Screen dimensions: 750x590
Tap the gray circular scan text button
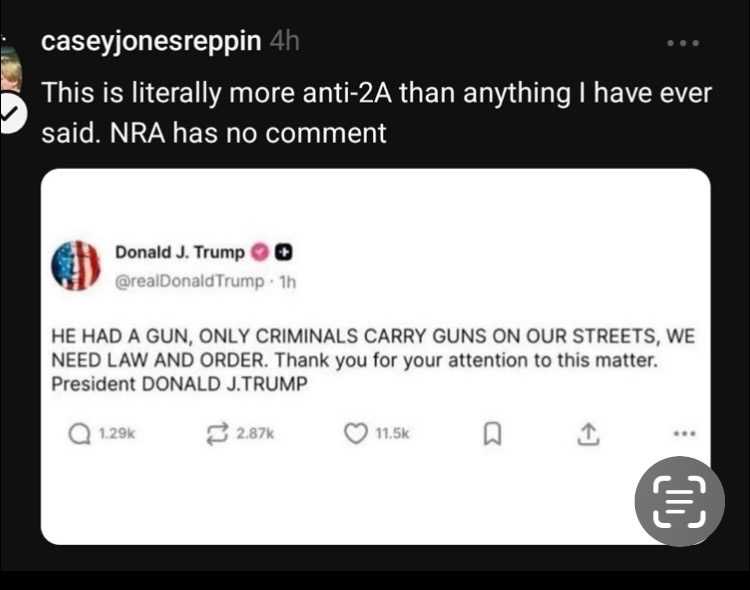click(680, 501)
